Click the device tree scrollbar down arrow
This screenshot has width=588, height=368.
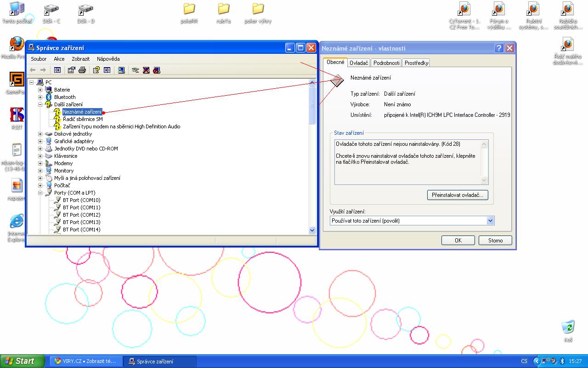point(312,230)
